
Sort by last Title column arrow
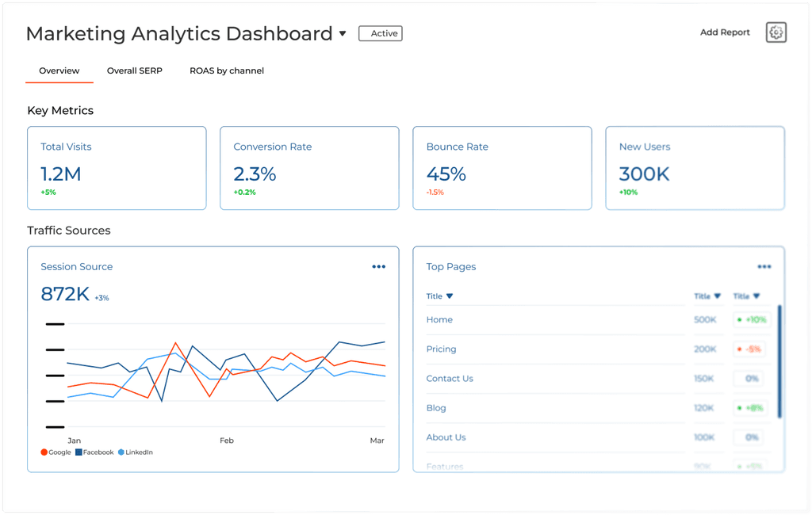(x=756, y=296)
